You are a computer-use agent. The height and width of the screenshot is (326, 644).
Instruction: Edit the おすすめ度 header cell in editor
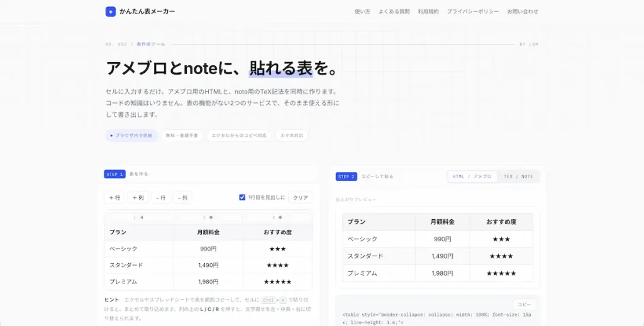pos(277,232)
